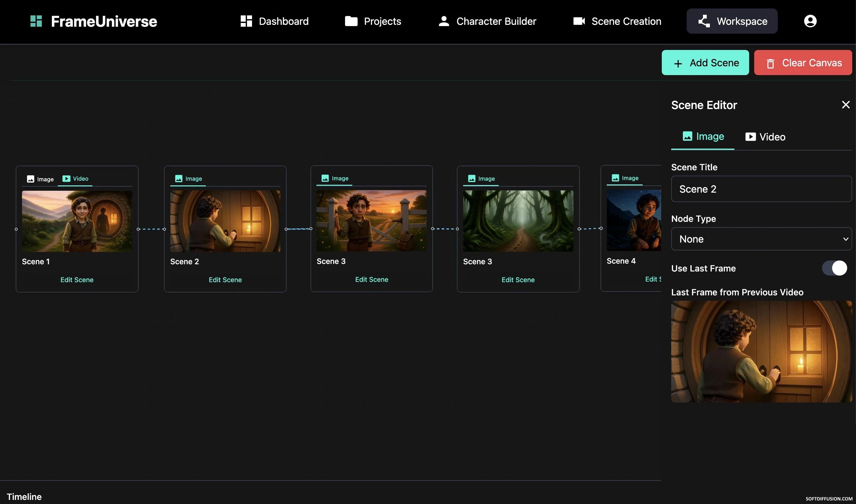
Task: Select the Image tab on Scene 2 card
Action: click(x=188, y=179)
